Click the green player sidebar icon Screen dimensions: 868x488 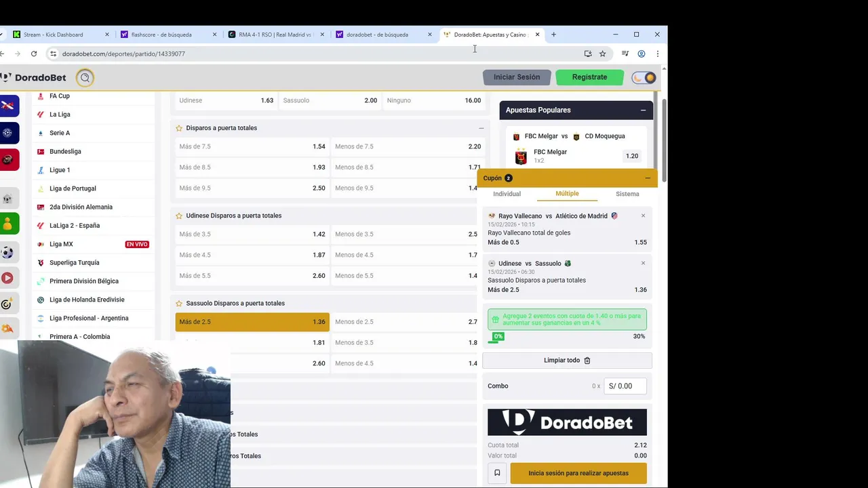click(x=7, y=223)
